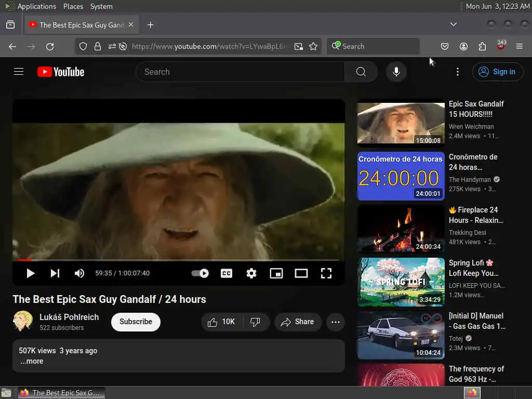Open Cronômetro de 24 horas thumbnail

(x=401, y=176)
